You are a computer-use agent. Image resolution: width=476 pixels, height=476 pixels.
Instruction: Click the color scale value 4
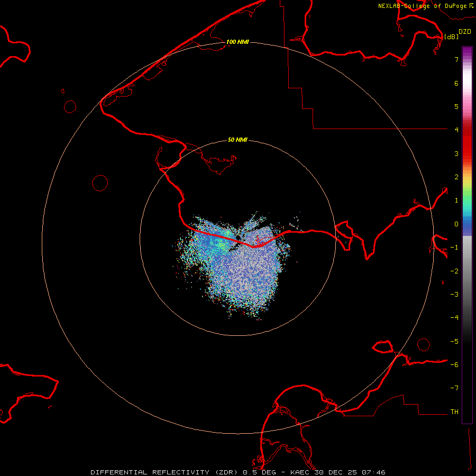coord(456,130)
